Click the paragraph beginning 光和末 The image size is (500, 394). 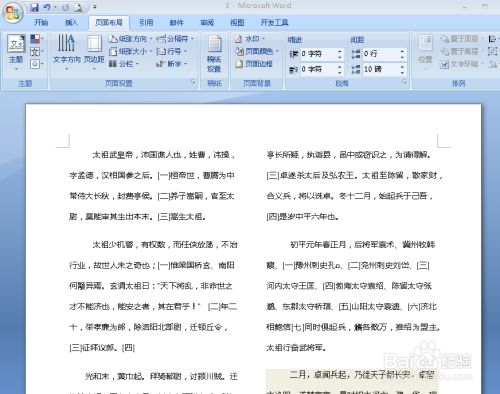click(153, 383)
